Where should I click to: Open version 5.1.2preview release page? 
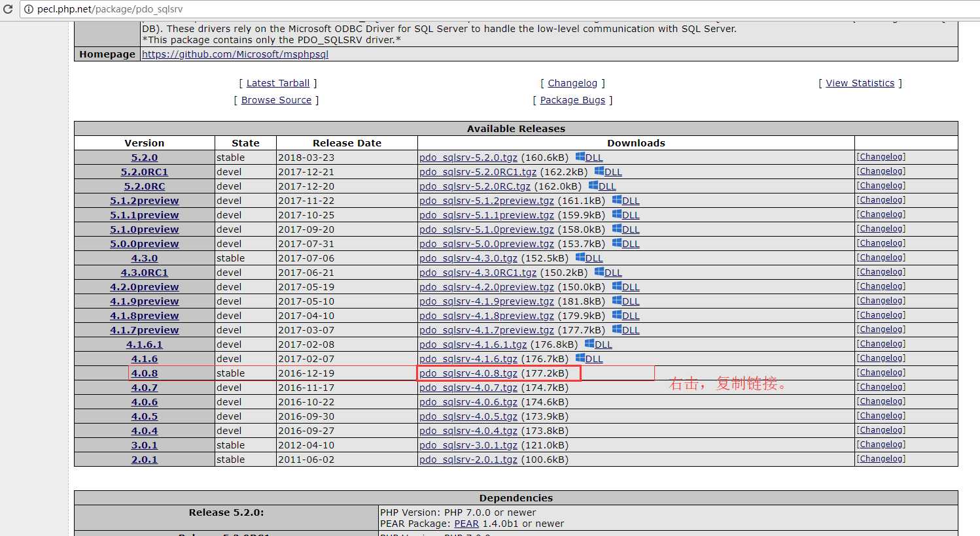coord(145,201)
